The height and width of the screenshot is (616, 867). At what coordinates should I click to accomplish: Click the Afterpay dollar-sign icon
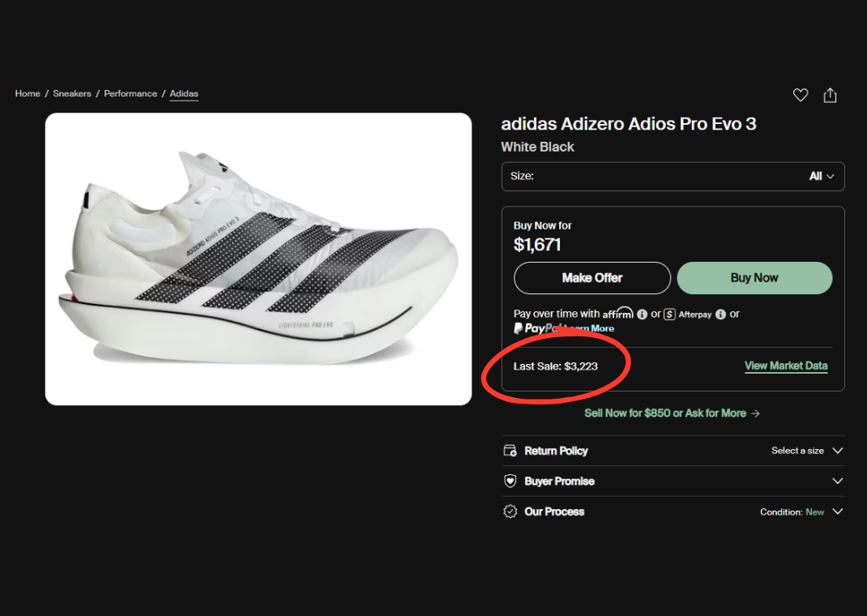click(x=670, y=314)
